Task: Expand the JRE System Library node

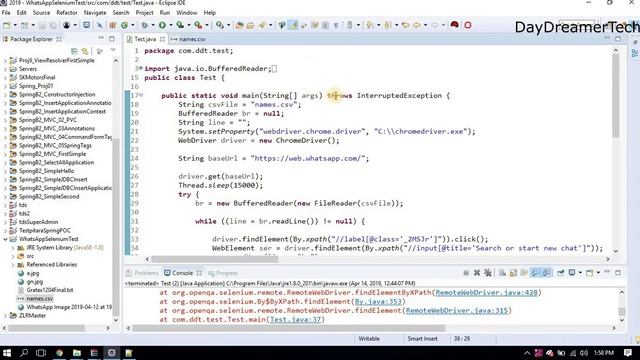Action: [x=13, y=248]
